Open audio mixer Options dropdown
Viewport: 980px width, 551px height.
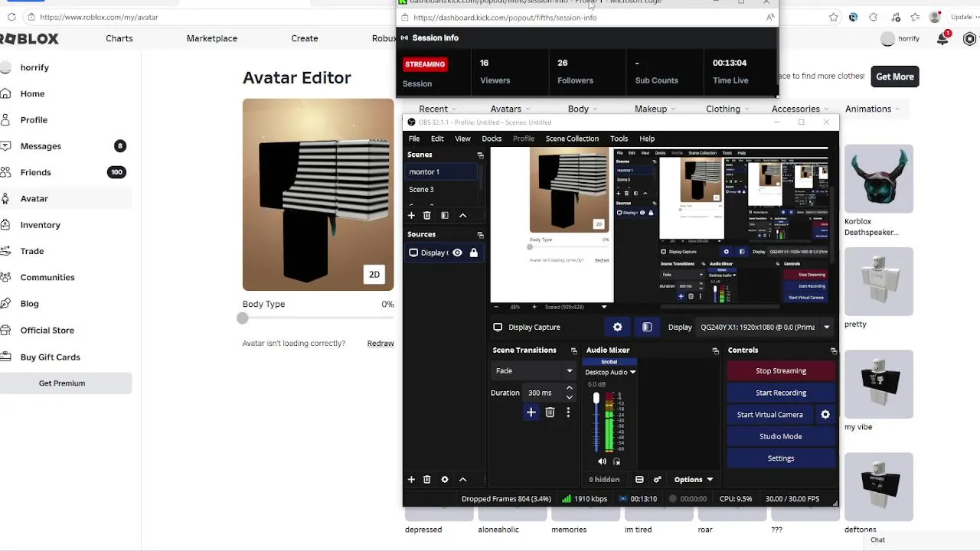click(694, 480)
